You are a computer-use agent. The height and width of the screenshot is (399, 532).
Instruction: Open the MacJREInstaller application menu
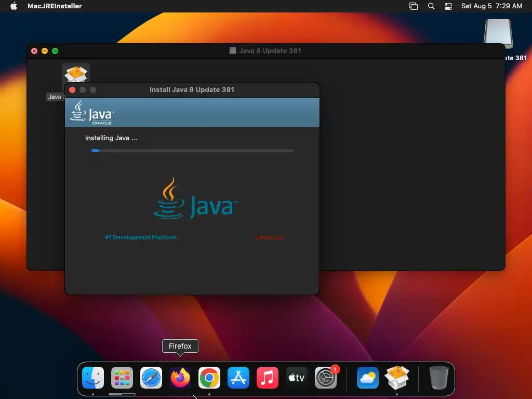(55, 6)
